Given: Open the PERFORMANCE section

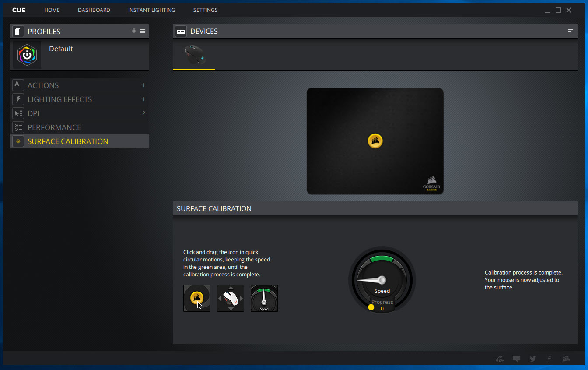Looking at the screenshot, I should [79, 127].
